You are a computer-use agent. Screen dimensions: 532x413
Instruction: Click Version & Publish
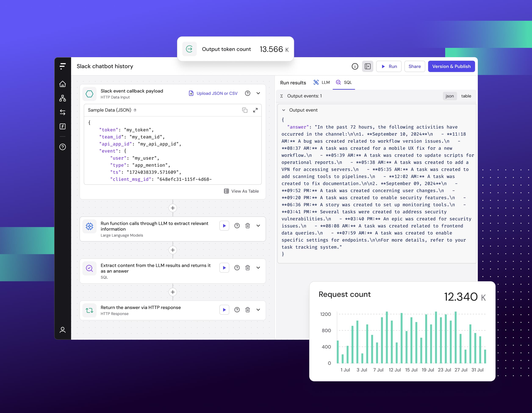tap(451, 66)
